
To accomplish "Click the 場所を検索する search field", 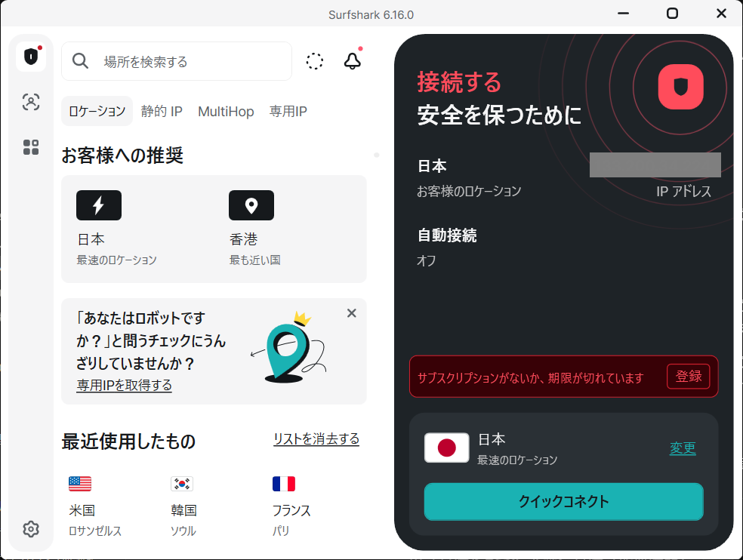I will (x=177, y=61).
